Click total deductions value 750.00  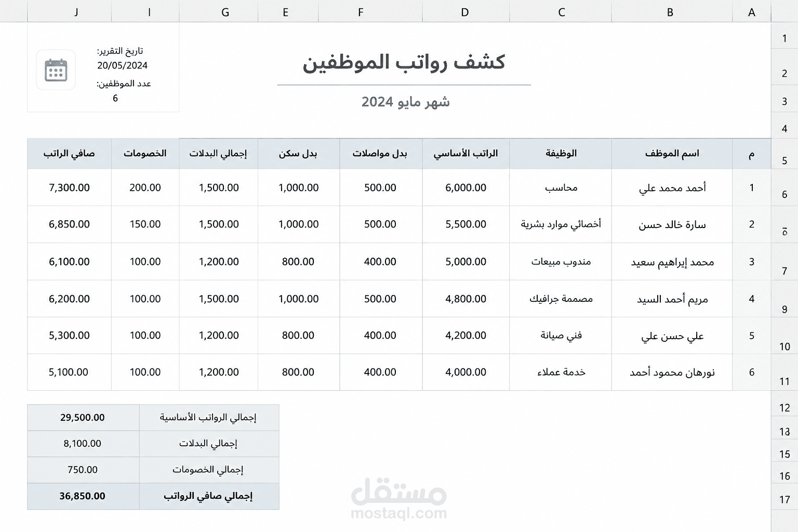(82, 470)
